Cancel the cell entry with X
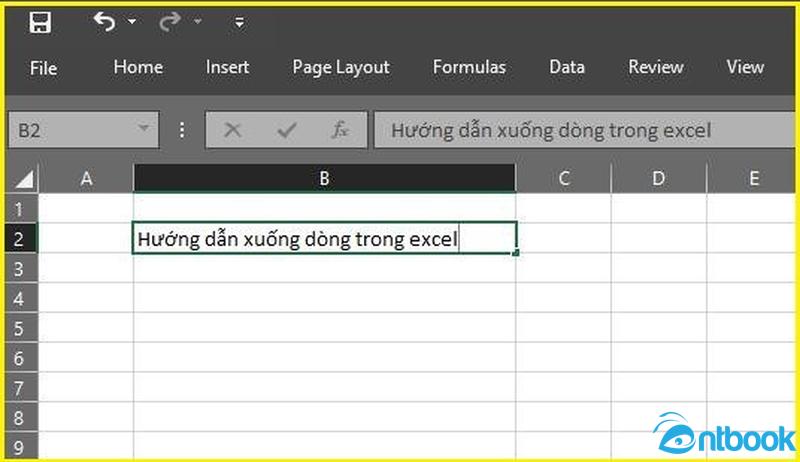Image resolution: width=800 pixels, height=462 pixels. pyautogui.click(x=233, y=130)
